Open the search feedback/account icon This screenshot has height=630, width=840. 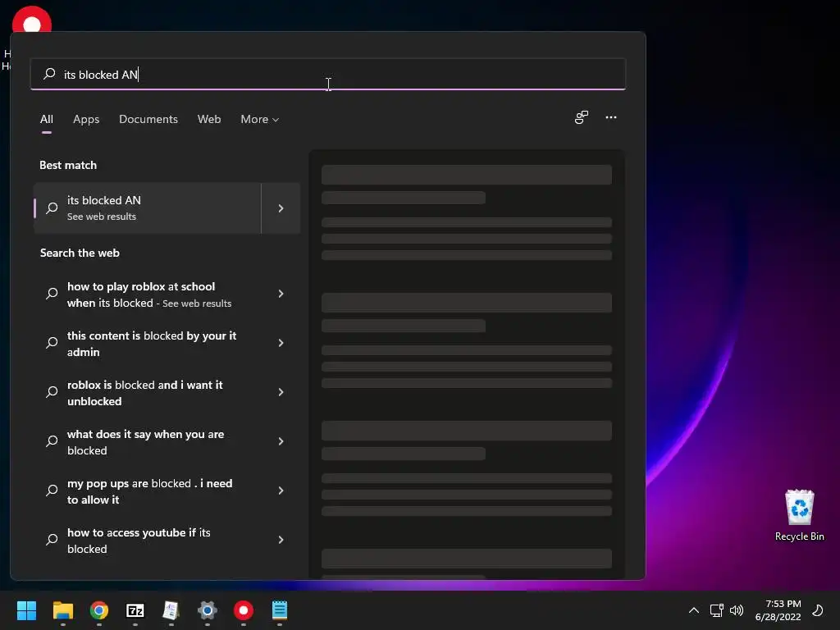coord(582,117)
